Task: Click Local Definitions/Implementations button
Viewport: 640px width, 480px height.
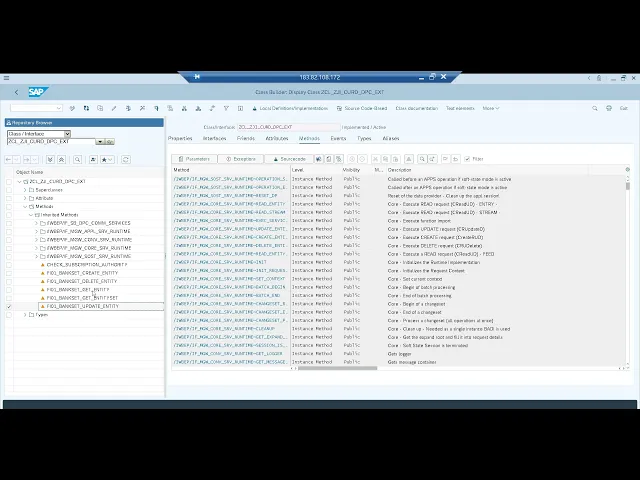Action: tap(290, 109)
